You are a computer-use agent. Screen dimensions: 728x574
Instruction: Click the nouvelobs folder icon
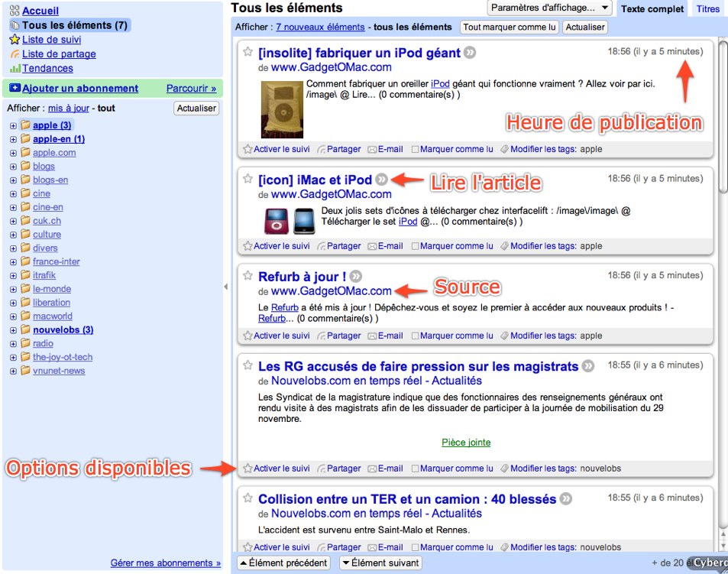click(x=25, y=329)
